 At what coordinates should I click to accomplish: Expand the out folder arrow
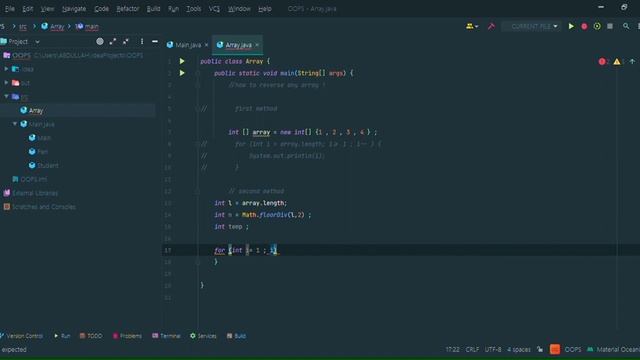tap(6, 83)
